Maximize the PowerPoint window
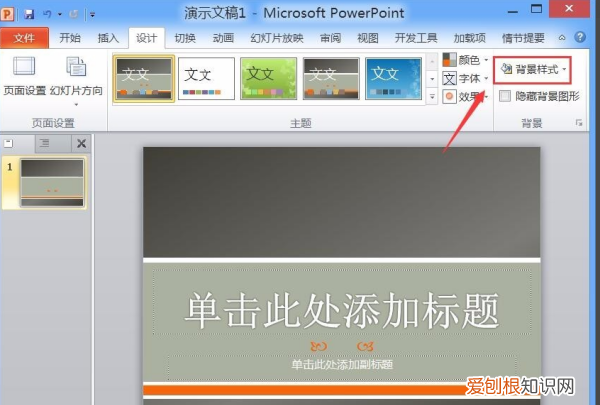 pyautogui.click(x=536, y=9)
